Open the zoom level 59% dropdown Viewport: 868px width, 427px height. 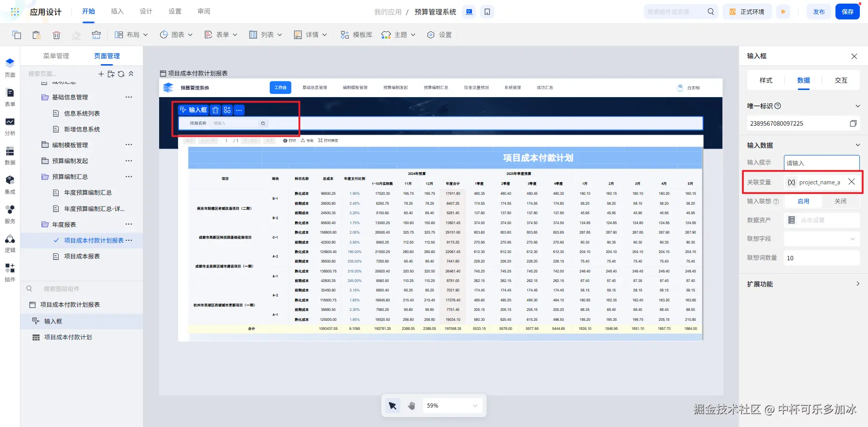452,406
